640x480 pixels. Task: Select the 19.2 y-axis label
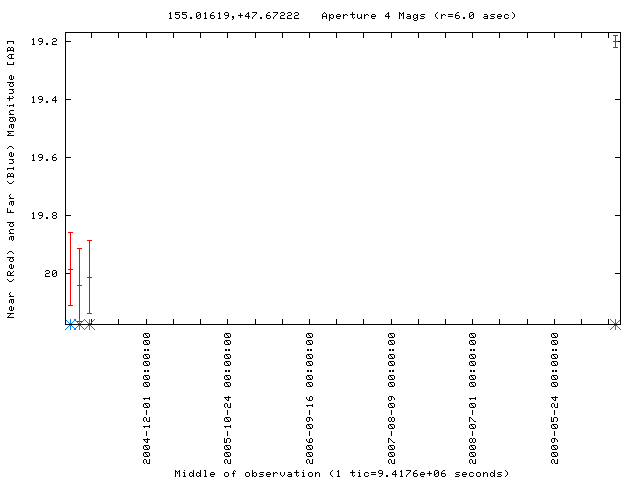44,42
